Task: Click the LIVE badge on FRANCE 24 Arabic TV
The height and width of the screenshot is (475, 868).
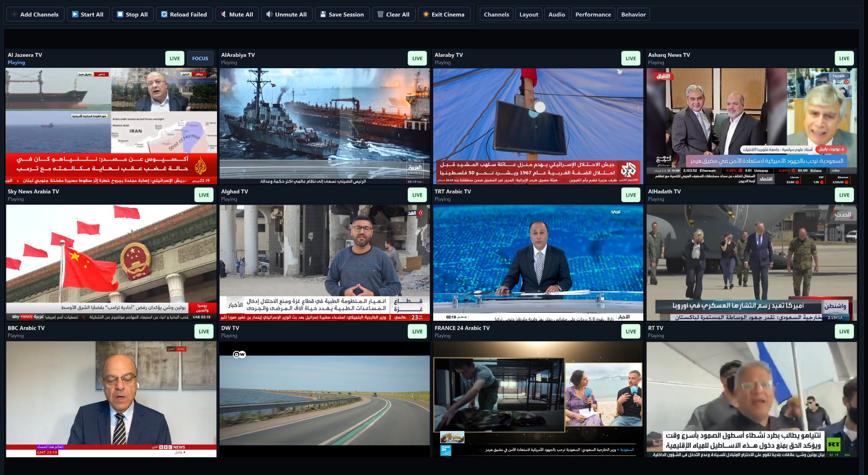Action: tap(631, 331)
